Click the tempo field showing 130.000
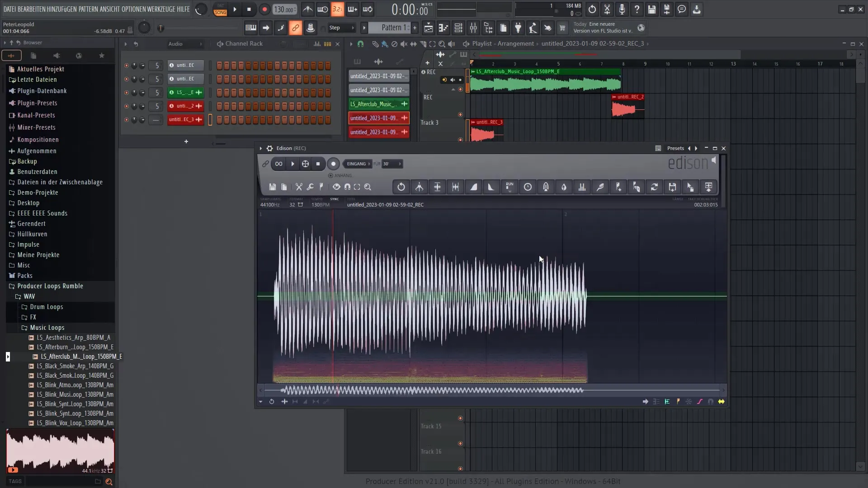 point(285,9)
